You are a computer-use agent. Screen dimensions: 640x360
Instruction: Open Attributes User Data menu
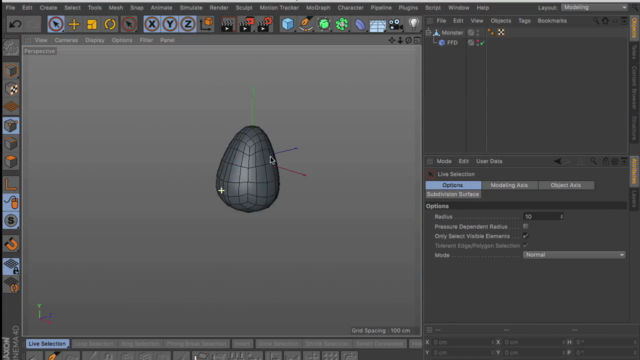[489, 161]
